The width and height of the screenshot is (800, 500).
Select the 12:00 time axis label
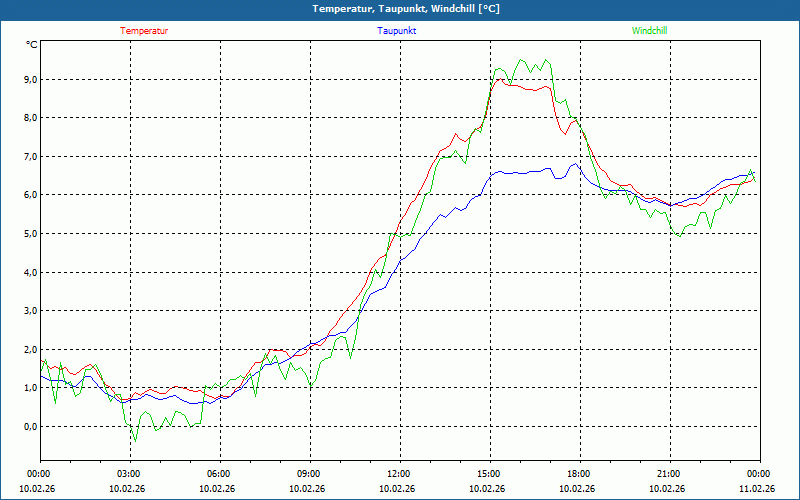tap(399, 474)
